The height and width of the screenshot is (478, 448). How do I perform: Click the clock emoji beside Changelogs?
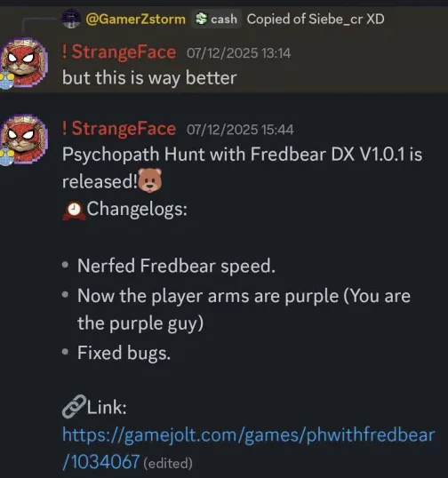pos(74,211)
